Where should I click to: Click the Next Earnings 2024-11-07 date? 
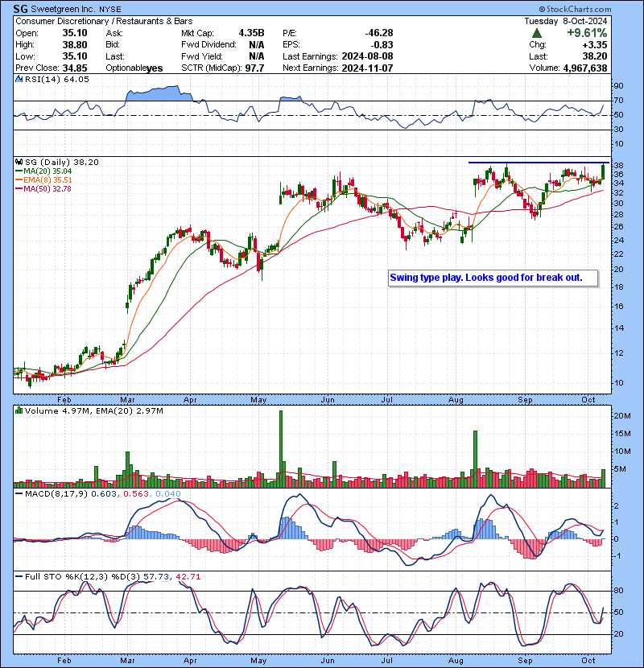367,68
